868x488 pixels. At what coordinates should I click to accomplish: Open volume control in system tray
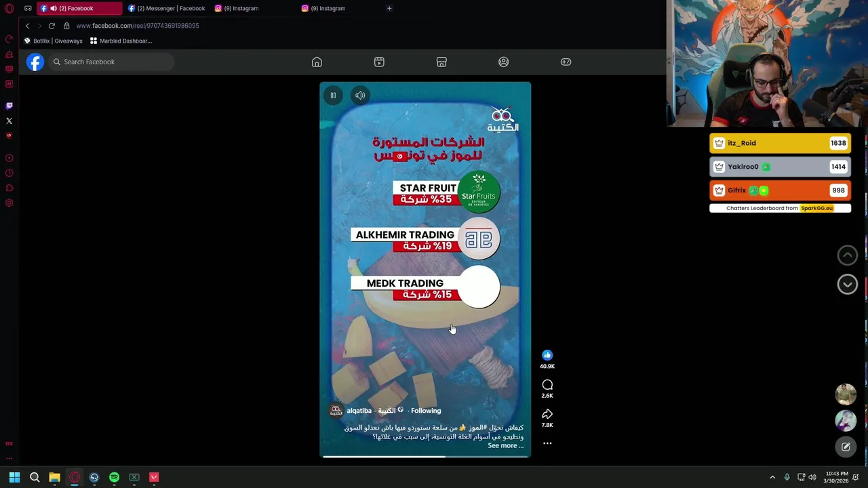click(812, 477)
